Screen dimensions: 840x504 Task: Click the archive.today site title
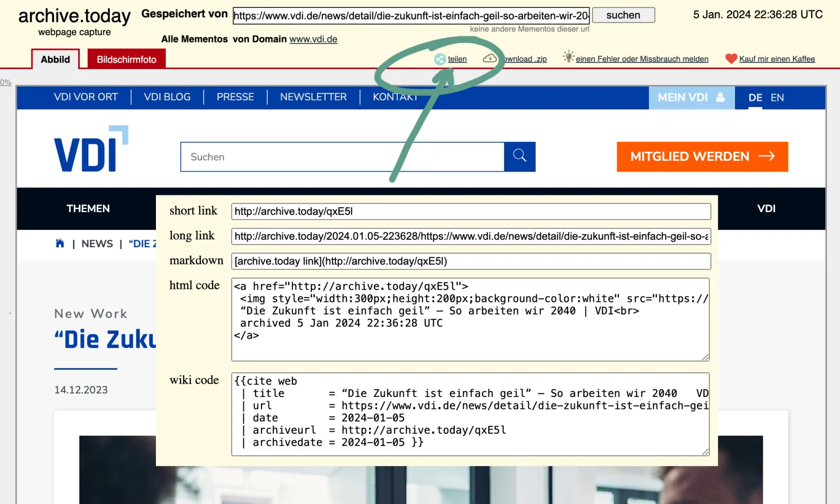pos(75,16)
